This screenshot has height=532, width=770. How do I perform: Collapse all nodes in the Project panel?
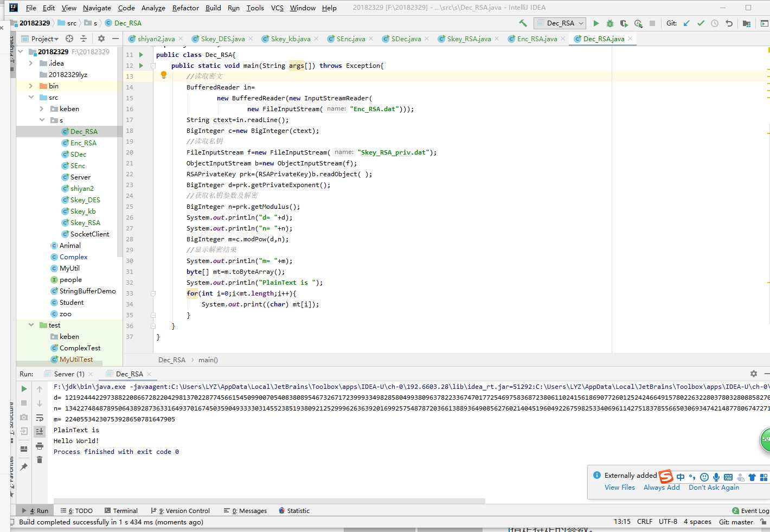[84, 39]
